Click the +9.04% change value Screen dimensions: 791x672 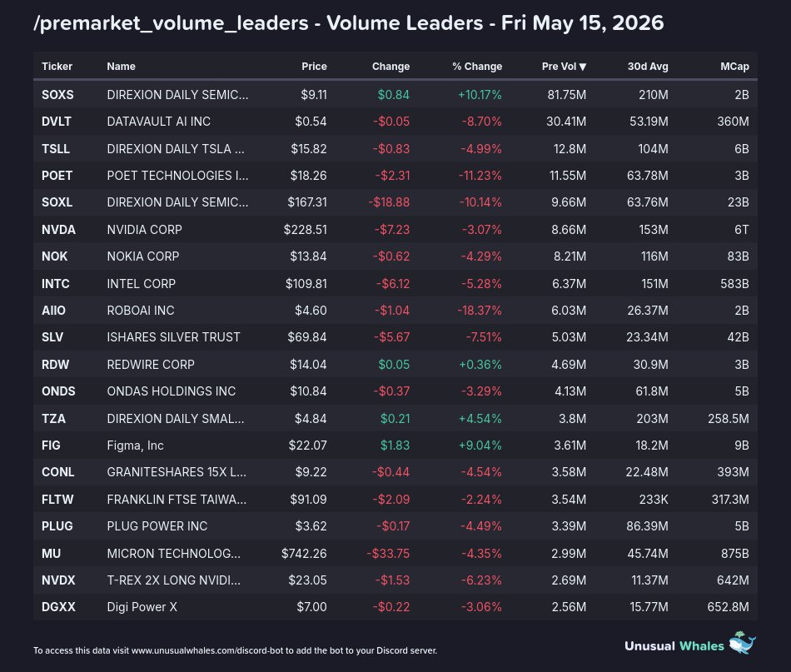[480, 446]
